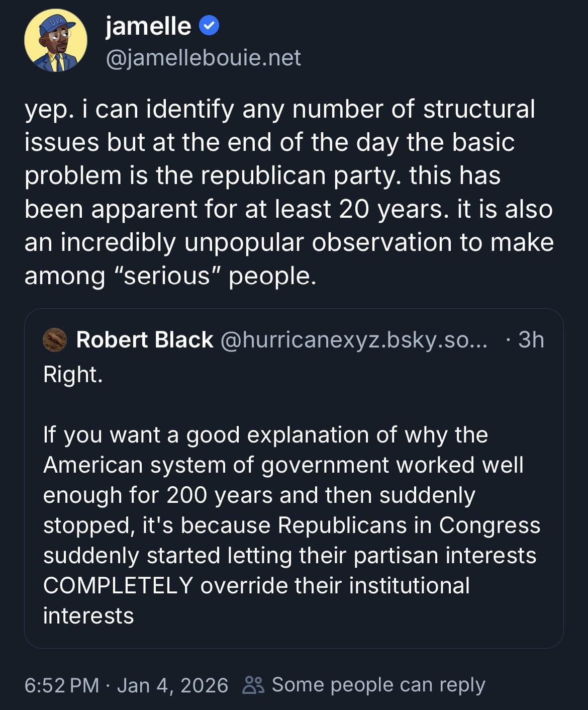The width and height of the screenshot is (588, 710).
Task: Click the word "COMPLETELY" in the quote
Action: tap(118, 586)
